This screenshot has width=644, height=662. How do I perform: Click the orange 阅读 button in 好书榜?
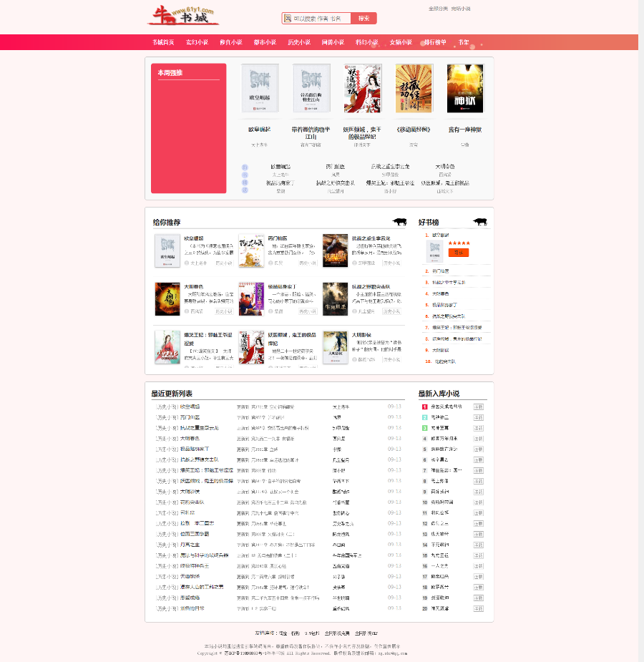pyautogui.click(x=458, y=253)
